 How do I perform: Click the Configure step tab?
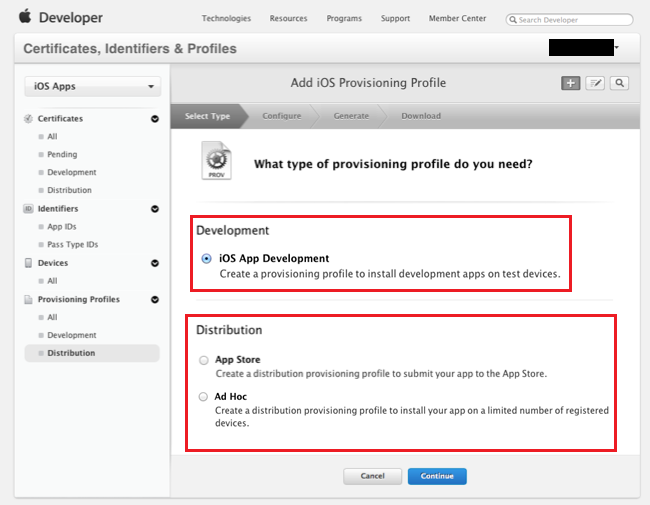[282, 116]
